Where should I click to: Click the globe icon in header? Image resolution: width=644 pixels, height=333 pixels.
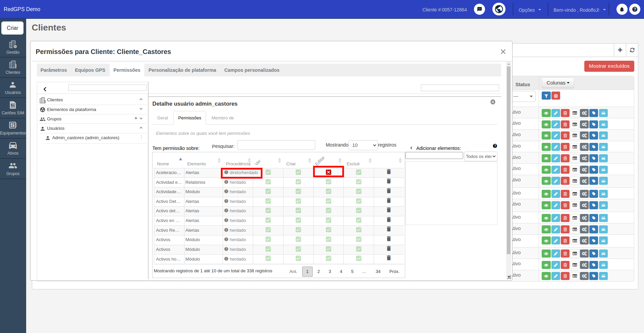click(499, 9)
